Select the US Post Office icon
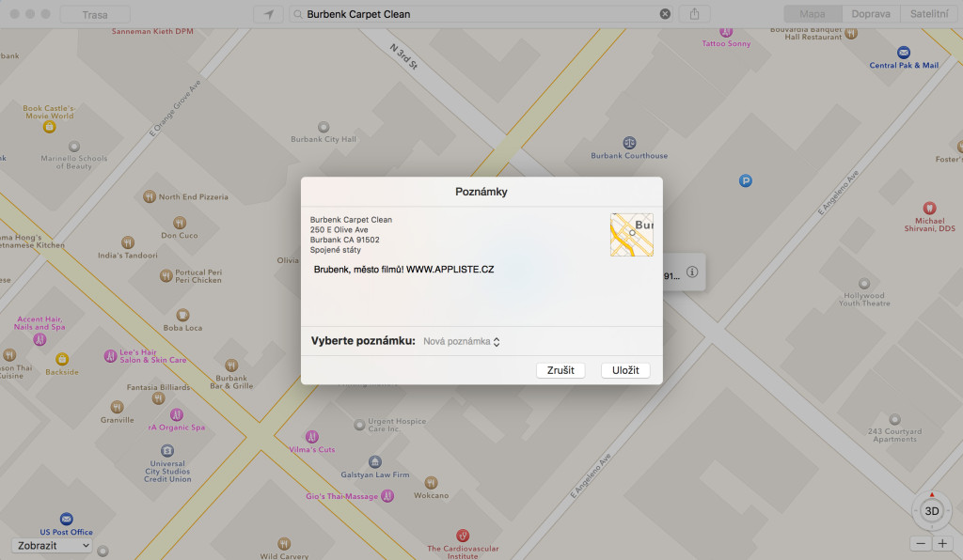The image size is (963, 560). [x=67, y=519]
